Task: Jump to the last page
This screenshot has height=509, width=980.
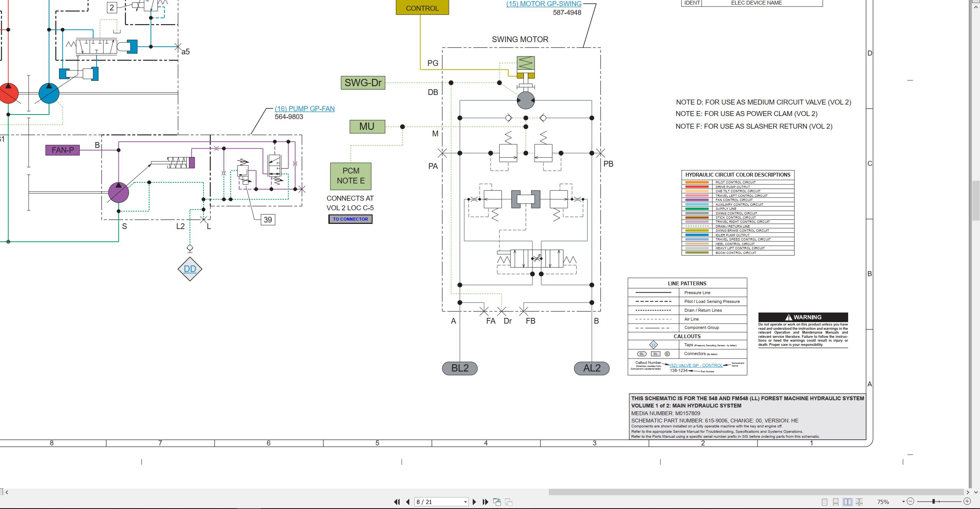Action: 485,502
